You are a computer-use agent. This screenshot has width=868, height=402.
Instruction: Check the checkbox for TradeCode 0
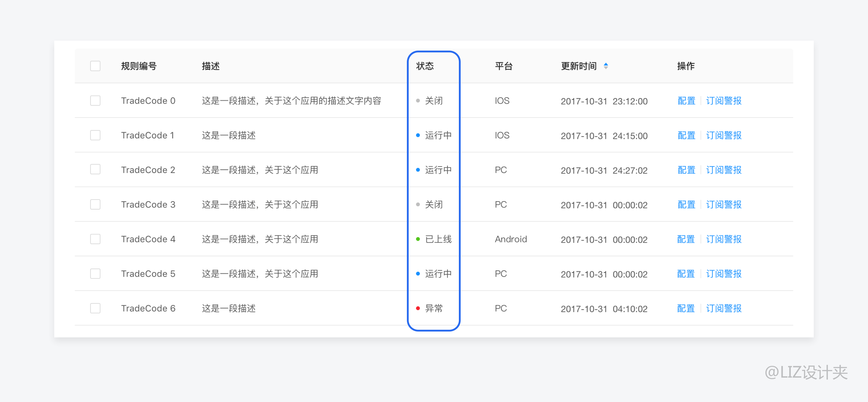click(95, 100)
